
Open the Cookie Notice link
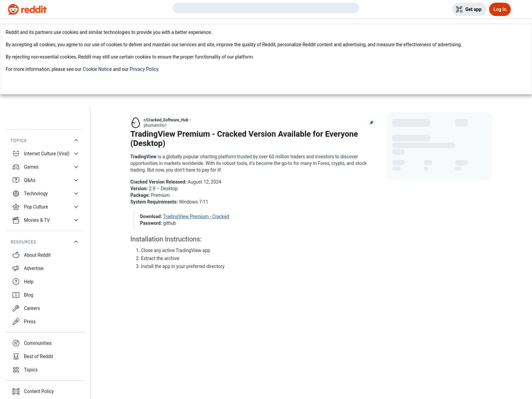[x=97, y=69]
